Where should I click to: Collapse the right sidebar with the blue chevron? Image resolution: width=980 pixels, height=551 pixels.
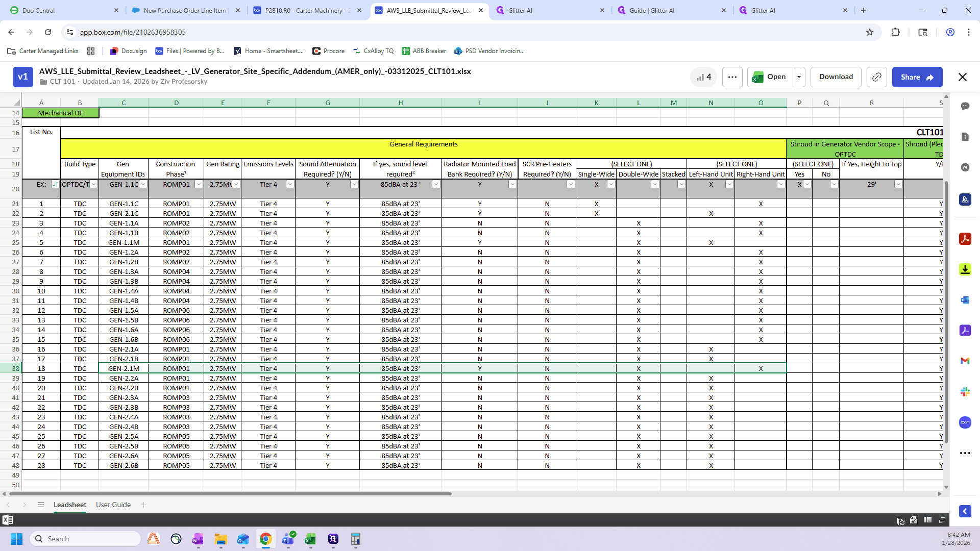pos(965,511)
